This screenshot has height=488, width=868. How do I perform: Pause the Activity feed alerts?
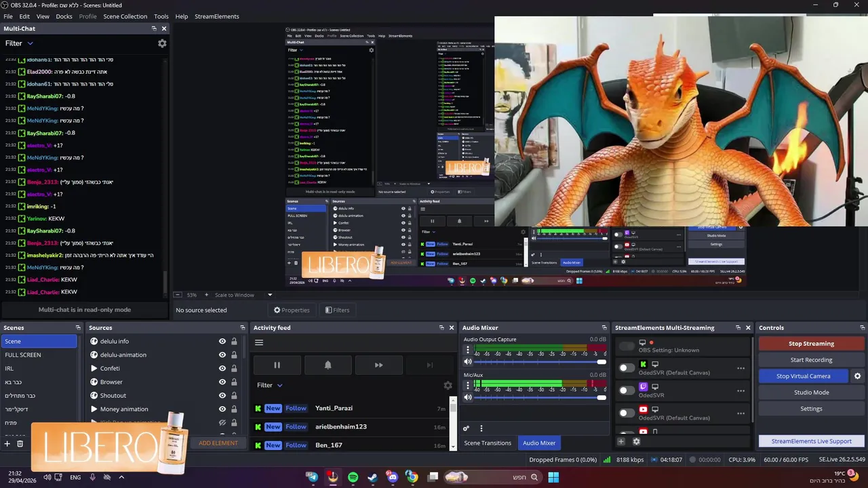(277, 365)
